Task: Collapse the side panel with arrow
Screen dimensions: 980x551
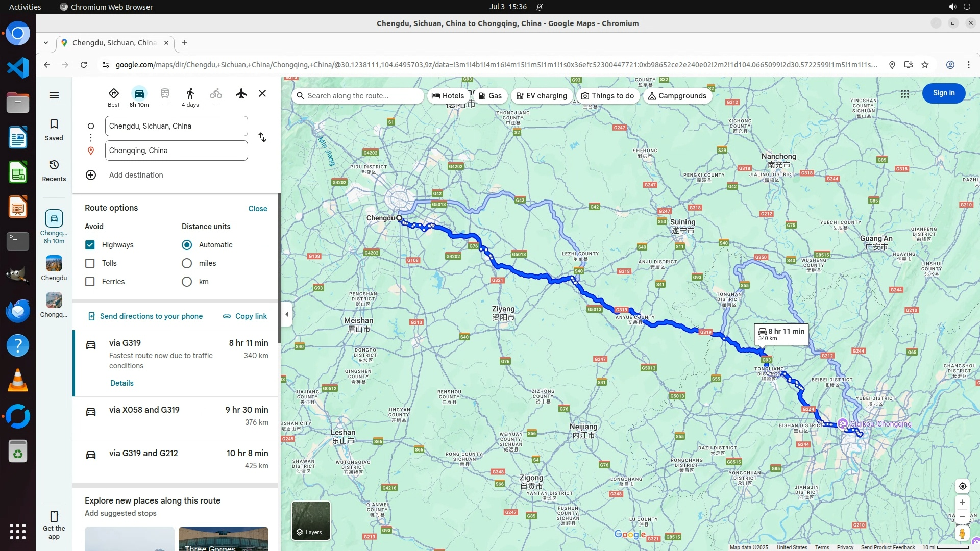Action: (x=287, y=314)
